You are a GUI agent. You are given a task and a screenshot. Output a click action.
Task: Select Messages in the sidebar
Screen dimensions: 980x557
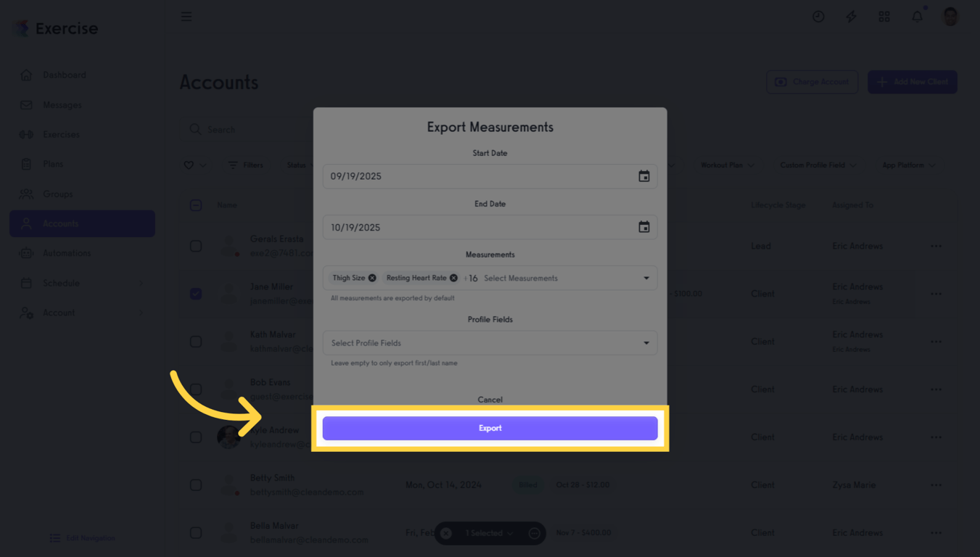coord(62,104)
